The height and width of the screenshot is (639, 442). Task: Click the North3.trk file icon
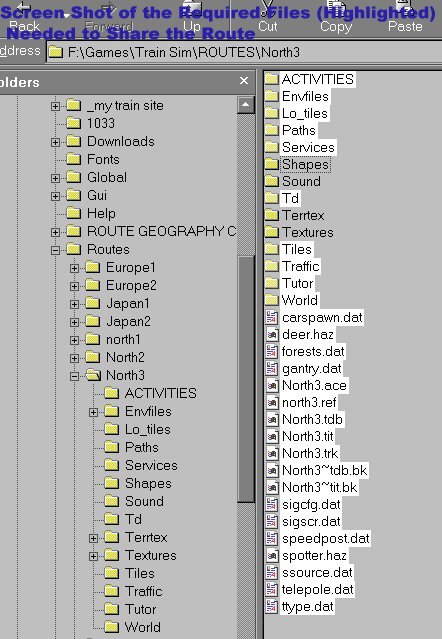coord(272,453)
